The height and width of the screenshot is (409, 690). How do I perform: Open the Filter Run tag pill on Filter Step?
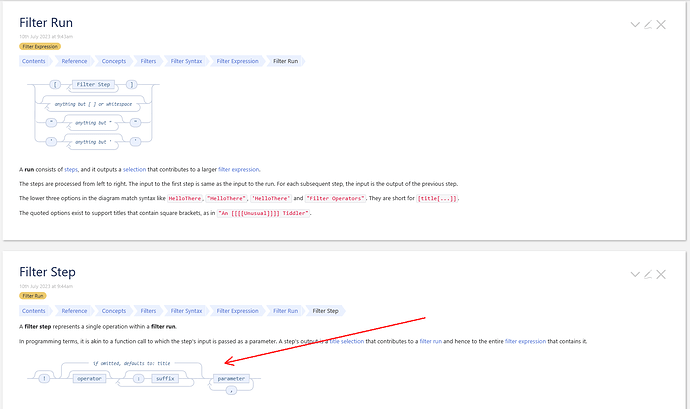click(33, 296)
